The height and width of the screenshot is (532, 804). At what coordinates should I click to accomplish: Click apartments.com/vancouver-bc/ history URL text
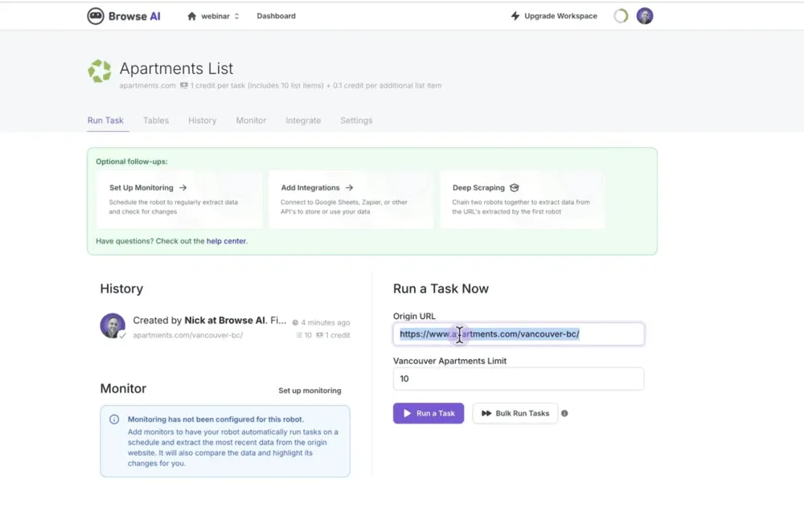187,335
